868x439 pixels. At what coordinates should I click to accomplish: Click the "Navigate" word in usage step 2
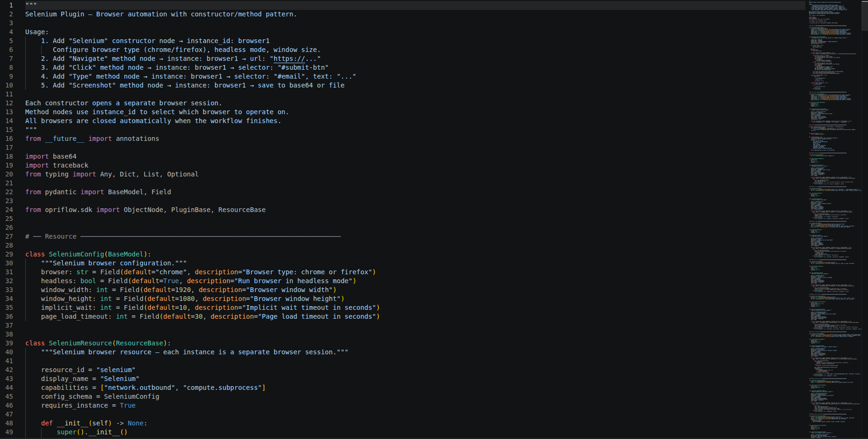point(88,59)
